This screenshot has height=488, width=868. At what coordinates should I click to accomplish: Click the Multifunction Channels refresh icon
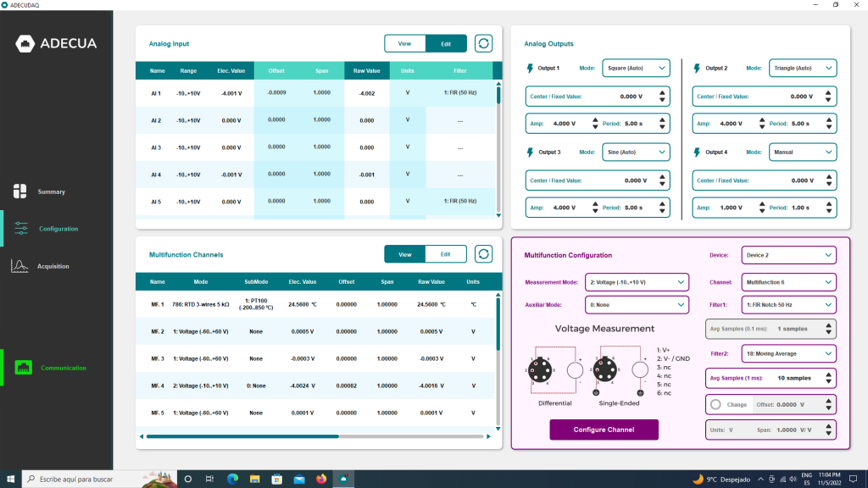pos(483,253)
